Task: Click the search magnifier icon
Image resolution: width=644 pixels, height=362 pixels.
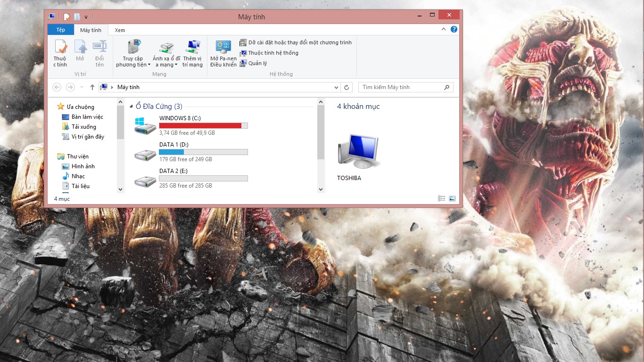Action: coord(447,87)
